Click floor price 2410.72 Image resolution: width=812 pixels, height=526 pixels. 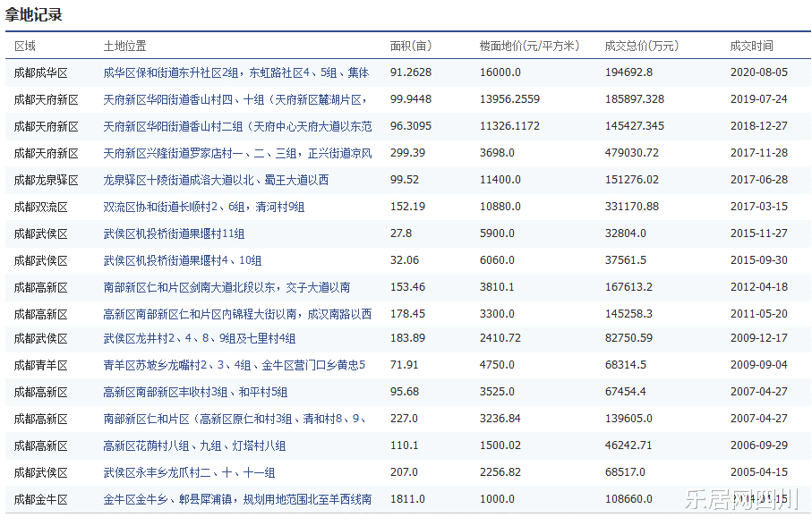coord(500,338)
